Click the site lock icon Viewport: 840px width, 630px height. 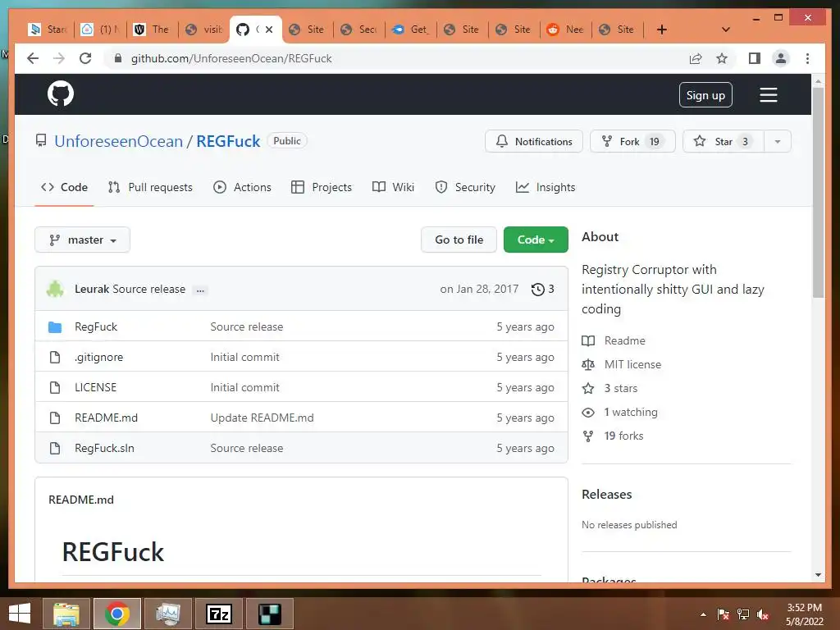tap(118, 58)
